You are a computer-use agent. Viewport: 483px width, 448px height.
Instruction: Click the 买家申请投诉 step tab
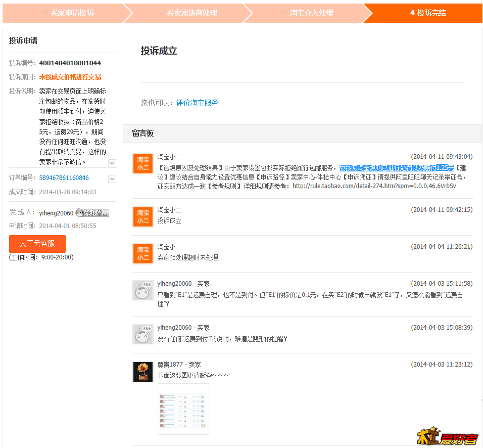pos(63,13)
